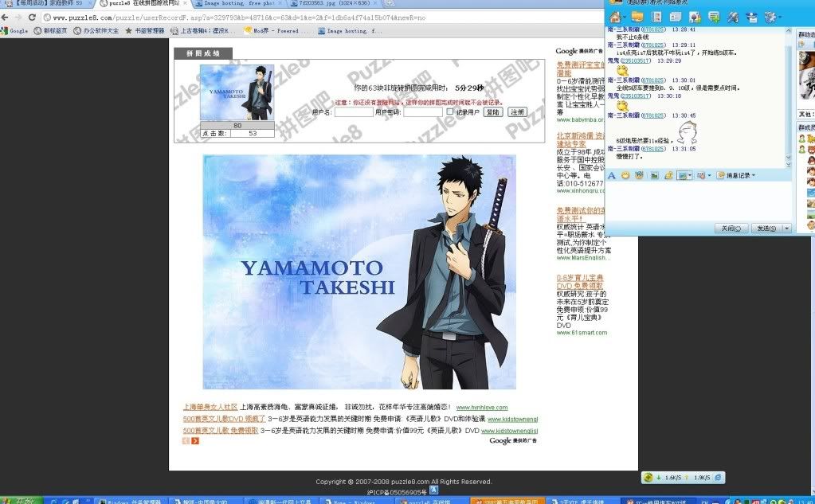
Task: Click the blue printer-like icon in chat toolbar
Action: [751, 18]
